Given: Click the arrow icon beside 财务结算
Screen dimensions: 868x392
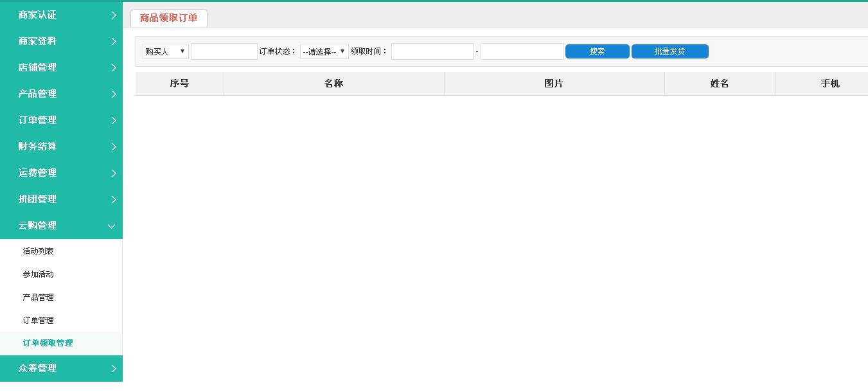Looking at the screenshot, I should (113, 147).
